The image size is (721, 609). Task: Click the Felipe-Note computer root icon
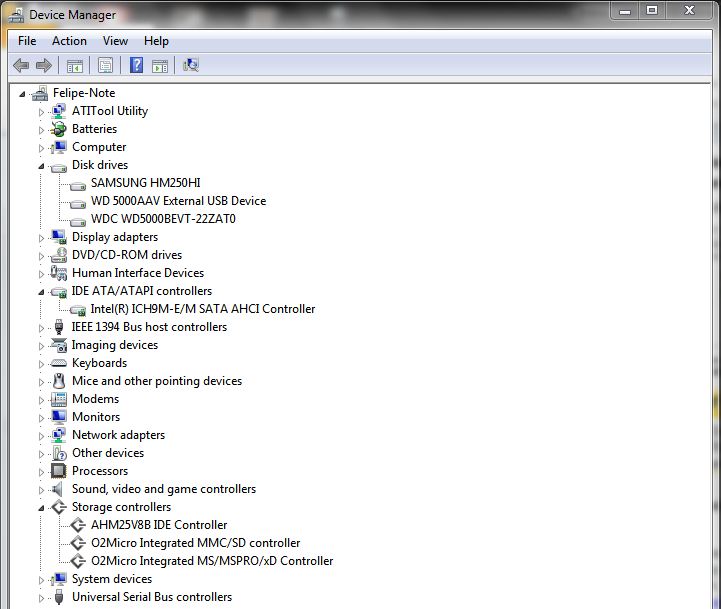40,93
